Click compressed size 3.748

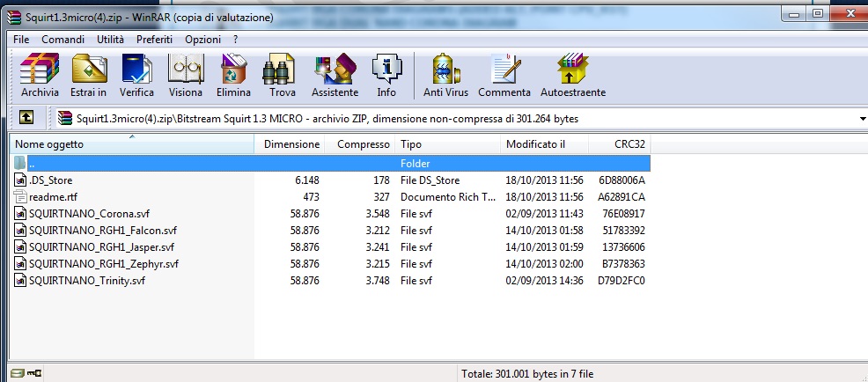378,281
